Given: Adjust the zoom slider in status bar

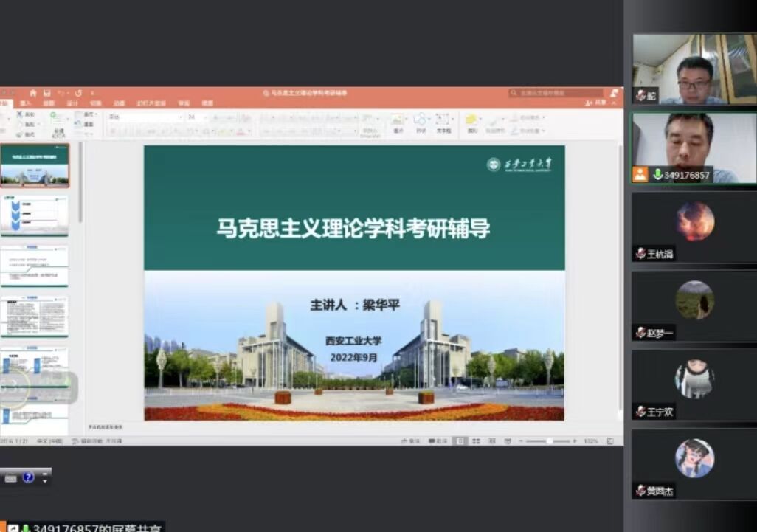Looking at the screenshot, I should [550, 441].
